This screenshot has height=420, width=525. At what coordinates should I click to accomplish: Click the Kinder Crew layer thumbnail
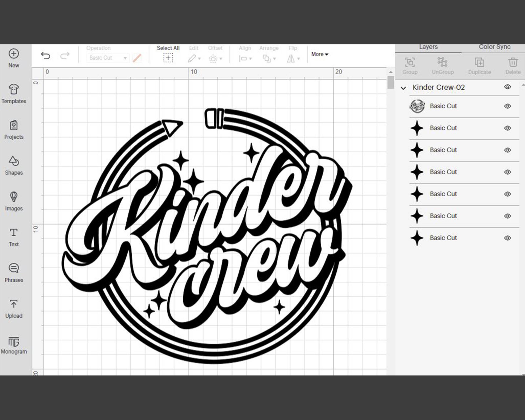[417, 106]
